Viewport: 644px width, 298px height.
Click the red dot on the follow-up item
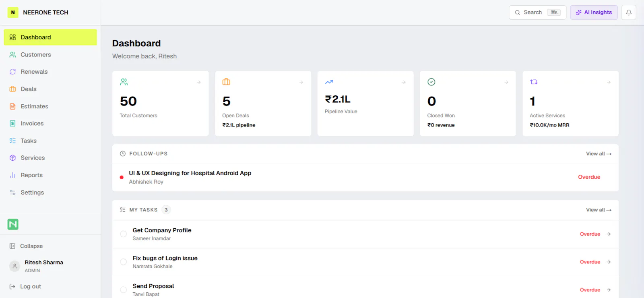coord(122,177)
